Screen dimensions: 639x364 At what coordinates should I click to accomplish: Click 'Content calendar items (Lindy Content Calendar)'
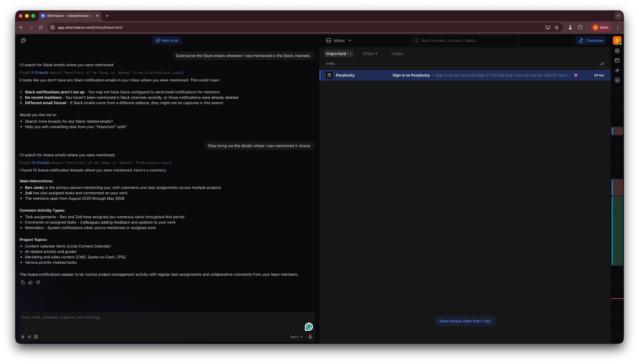pos(68,246)
